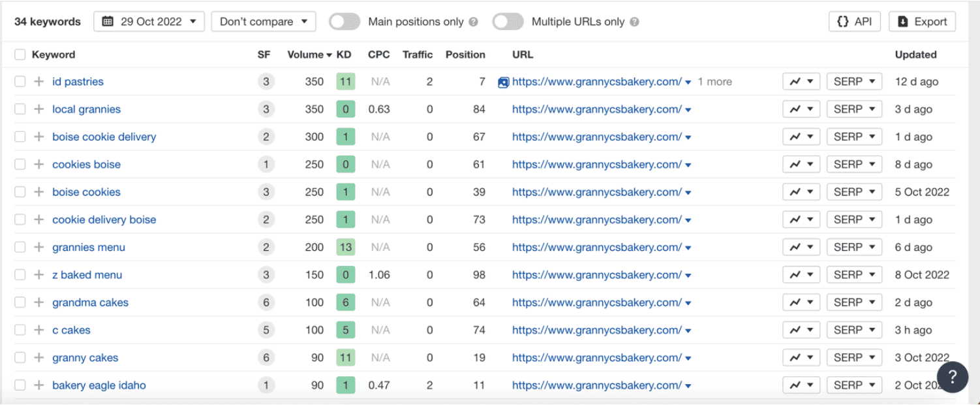
Task: Click the help icon beside 'Main positions only'
Action: [474, 22]
